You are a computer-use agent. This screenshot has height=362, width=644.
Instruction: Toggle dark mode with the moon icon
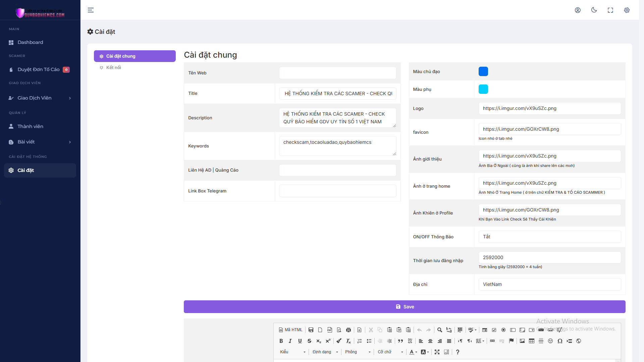[594, 10]
